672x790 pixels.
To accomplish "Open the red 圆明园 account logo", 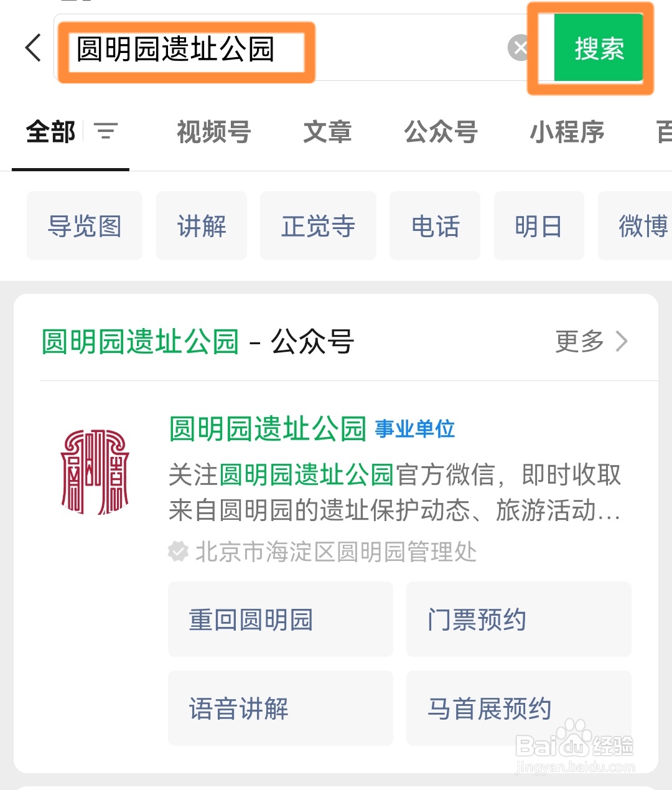I will click(x=95, y=471).
